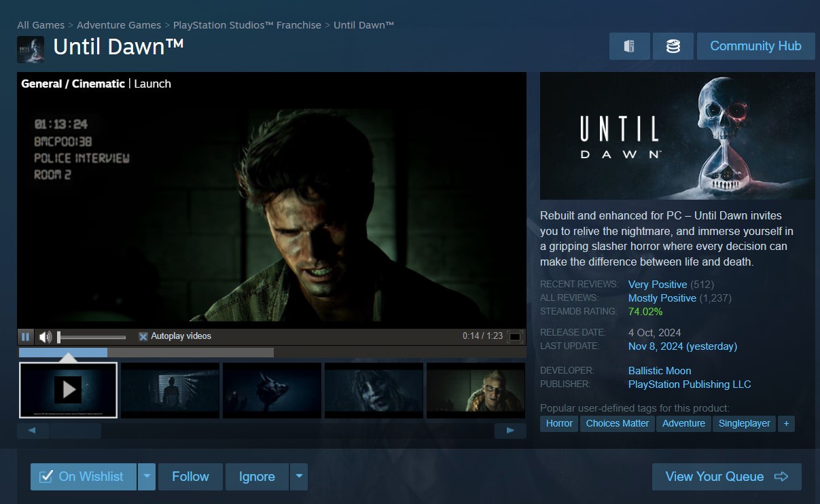
Task: Open Very Positive recent reviews
Action: pyautogui.click(x=658, y=285)
